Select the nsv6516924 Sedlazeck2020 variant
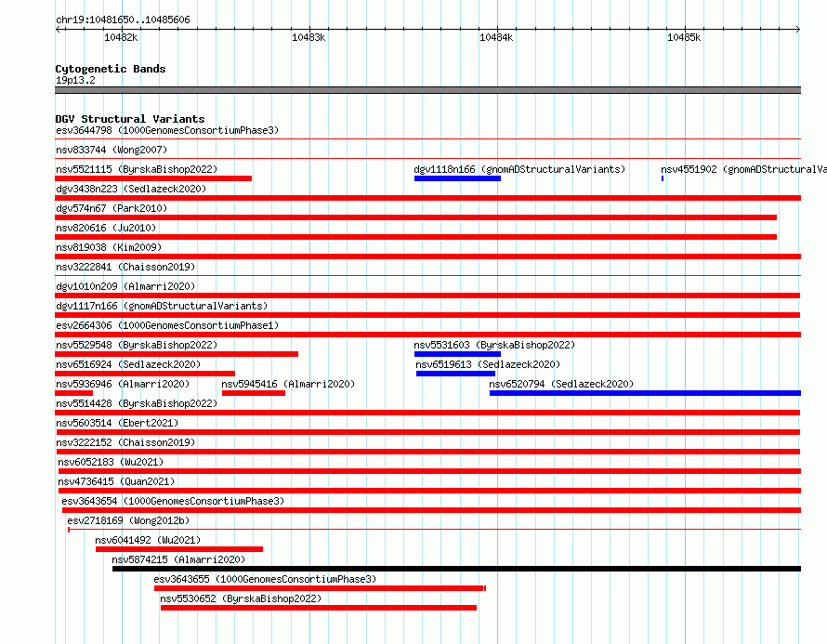Viewport: 827px width, 644px height. 128,364
